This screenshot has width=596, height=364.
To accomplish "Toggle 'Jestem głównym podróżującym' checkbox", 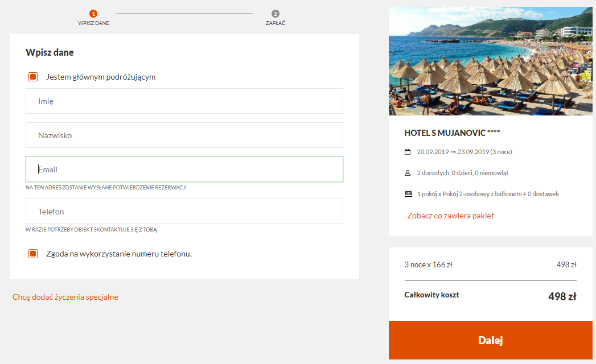I will coord(33,77).
